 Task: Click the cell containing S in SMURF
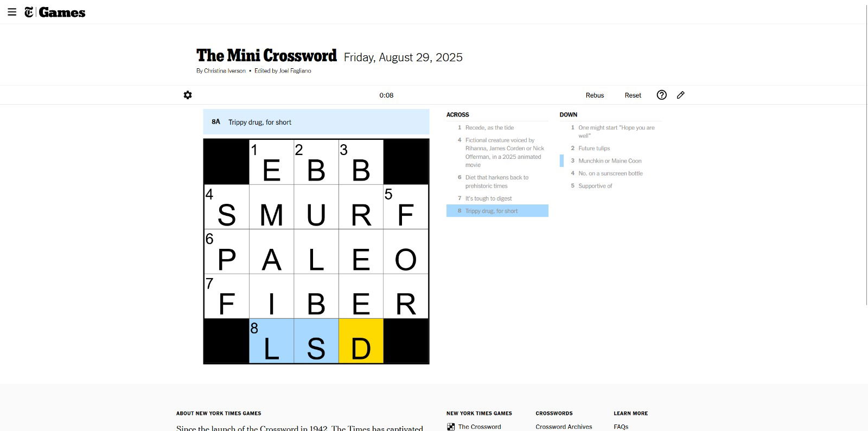(x=227, y=207)
